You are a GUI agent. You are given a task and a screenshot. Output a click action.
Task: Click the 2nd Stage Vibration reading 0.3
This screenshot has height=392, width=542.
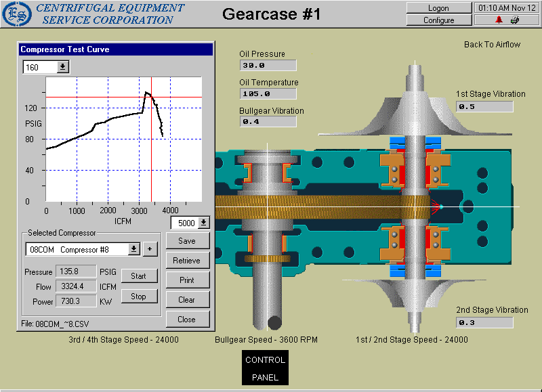click(484, 322)
